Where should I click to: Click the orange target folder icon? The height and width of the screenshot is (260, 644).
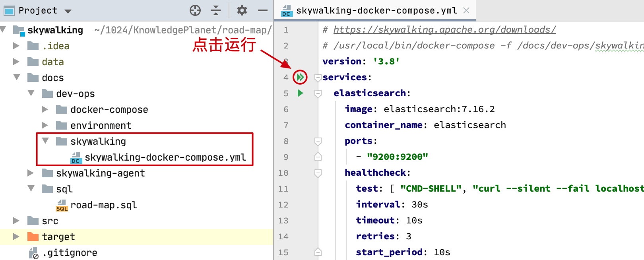33,237
